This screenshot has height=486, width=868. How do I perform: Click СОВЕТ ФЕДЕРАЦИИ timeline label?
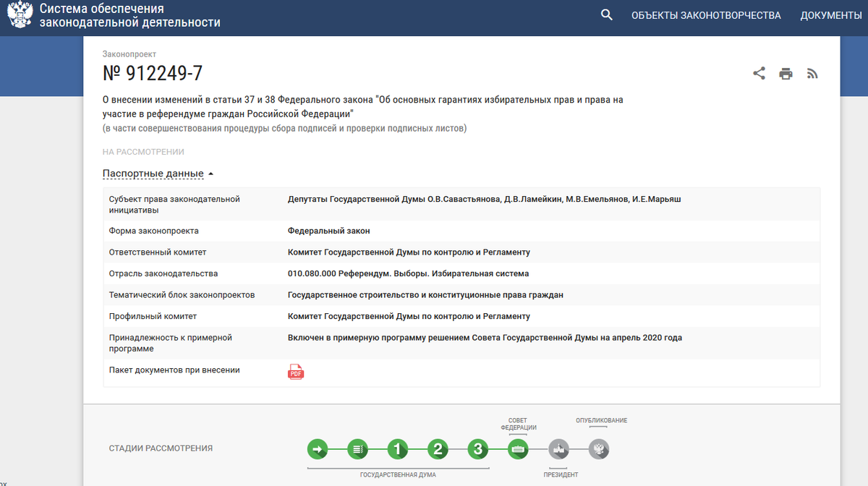coord(518,424)
